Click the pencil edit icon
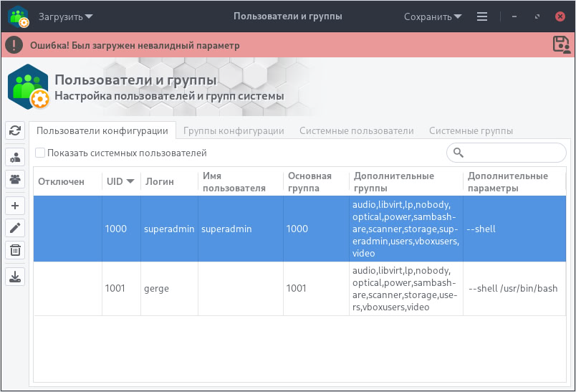Screen dimensions: 576x392 (15, 228)
